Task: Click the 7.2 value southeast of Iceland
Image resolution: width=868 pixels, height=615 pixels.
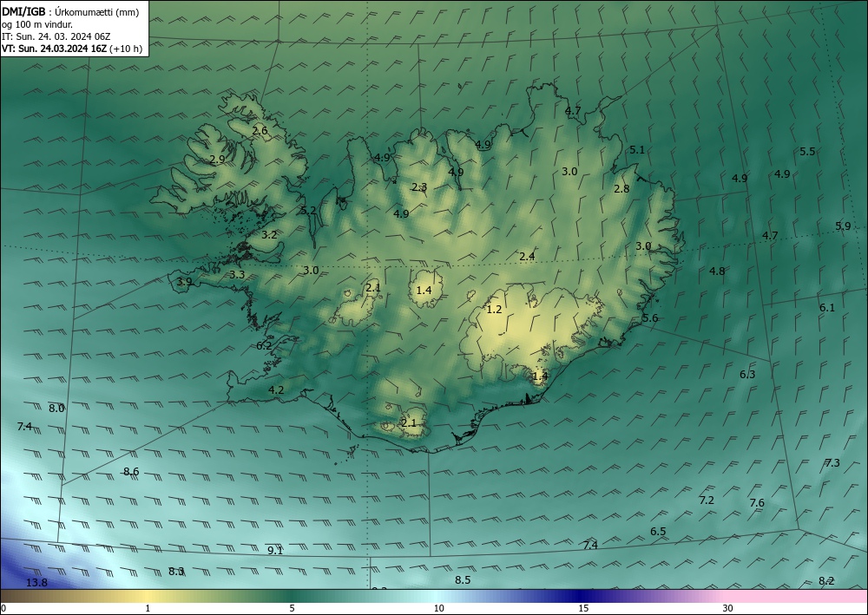Action: pos(707,501)
